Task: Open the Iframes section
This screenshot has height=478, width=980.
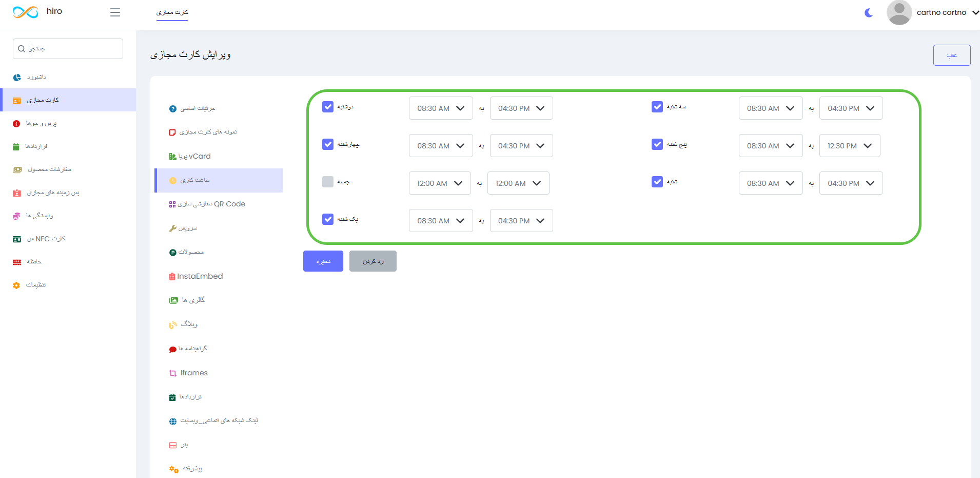Action: [x=193, y=373]
